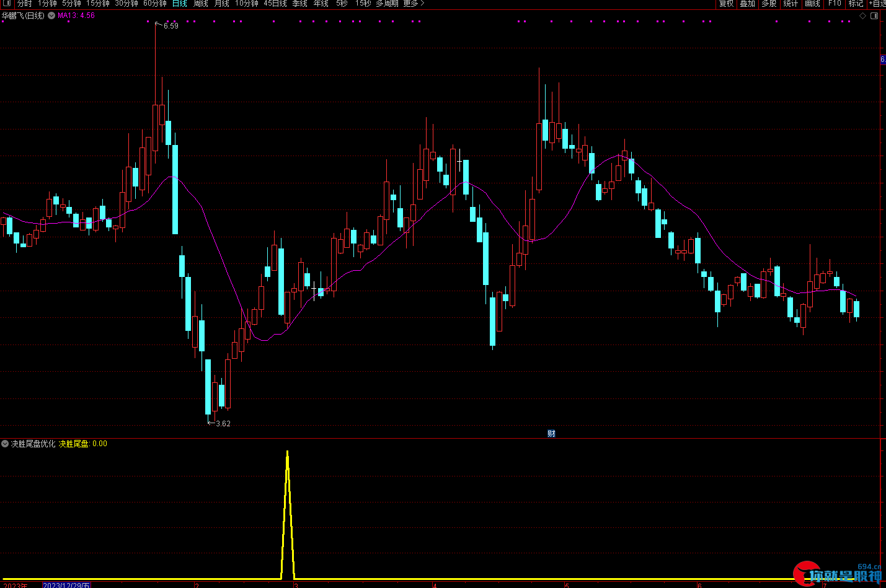This screenshot has height=588, width=886.
Task: Select the 日线 daily period tab
Action: (180, 3)
